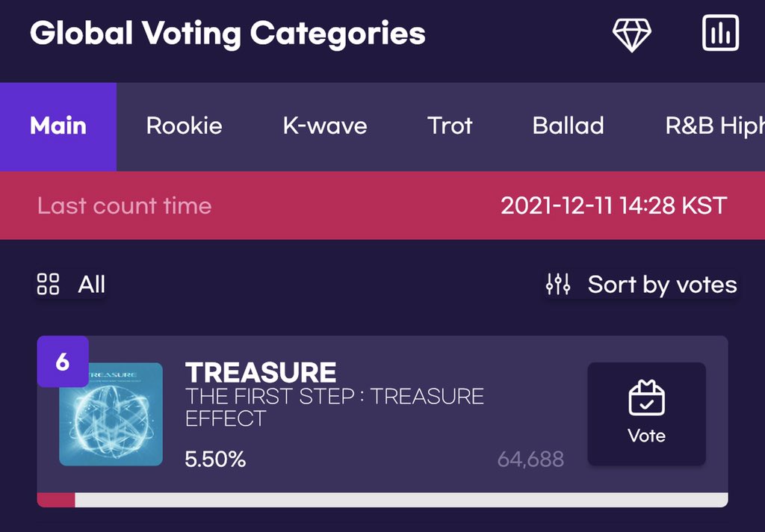Click the Vote button label
The image size is (765, 532).
pos(646,436)
